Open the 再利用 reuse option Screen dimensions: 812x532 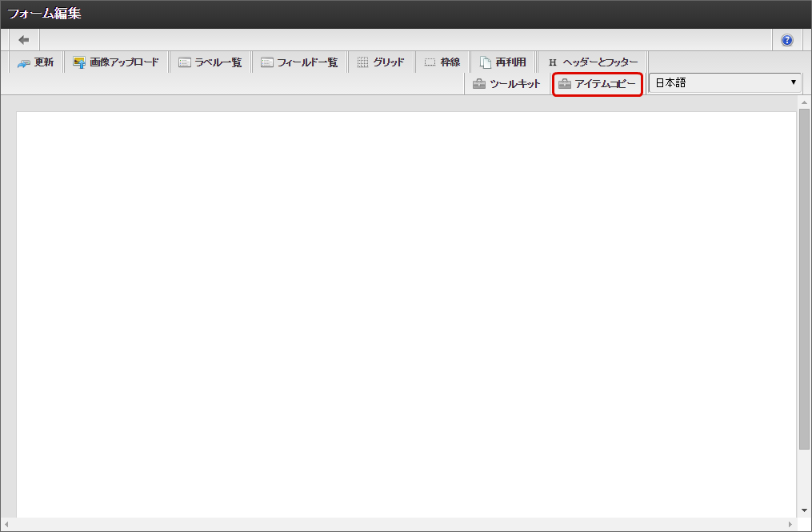coord(503,62)
